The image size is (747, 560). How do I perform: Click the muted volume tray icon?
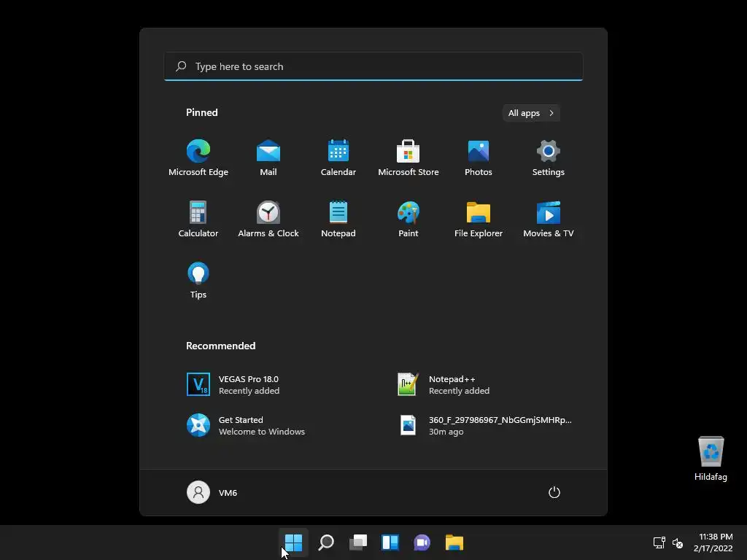click(678, 542)
